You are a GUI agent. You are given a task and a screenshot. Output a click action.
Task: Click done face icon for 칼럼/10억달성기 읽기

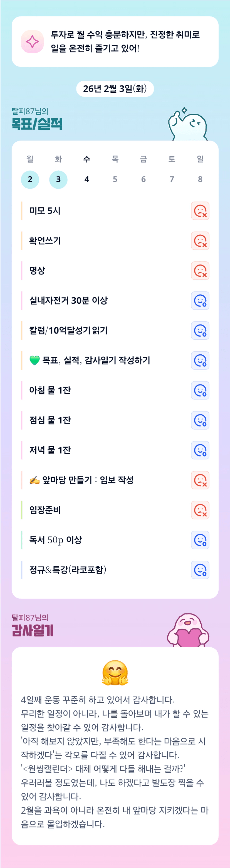pos(200,330)
